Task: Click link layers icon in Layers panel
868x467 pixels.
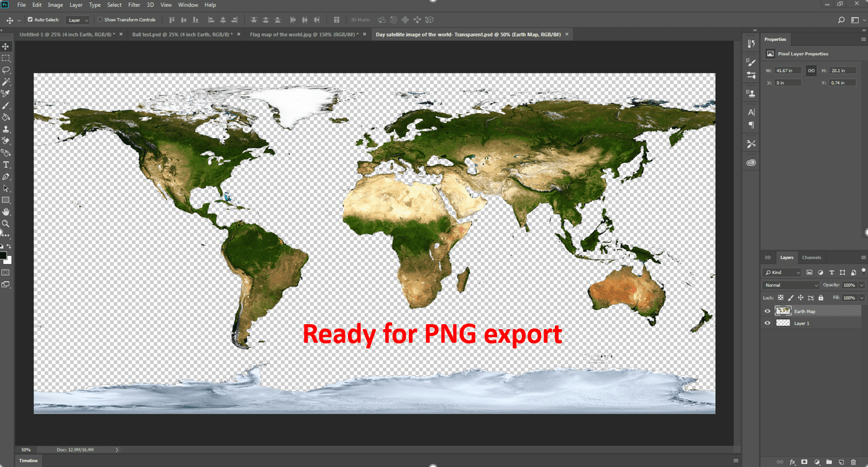Action: click(780, 462)
